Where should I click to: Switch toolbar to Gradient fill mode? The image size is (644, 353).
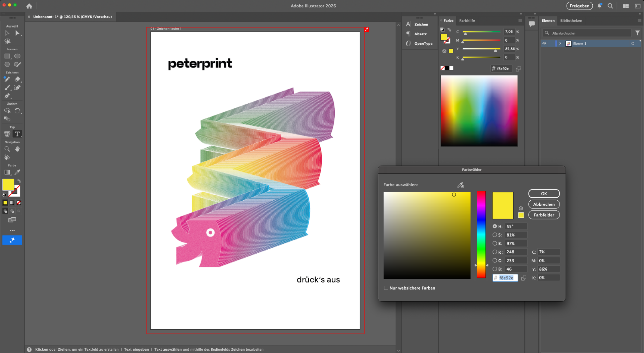(x=12, y=203)
